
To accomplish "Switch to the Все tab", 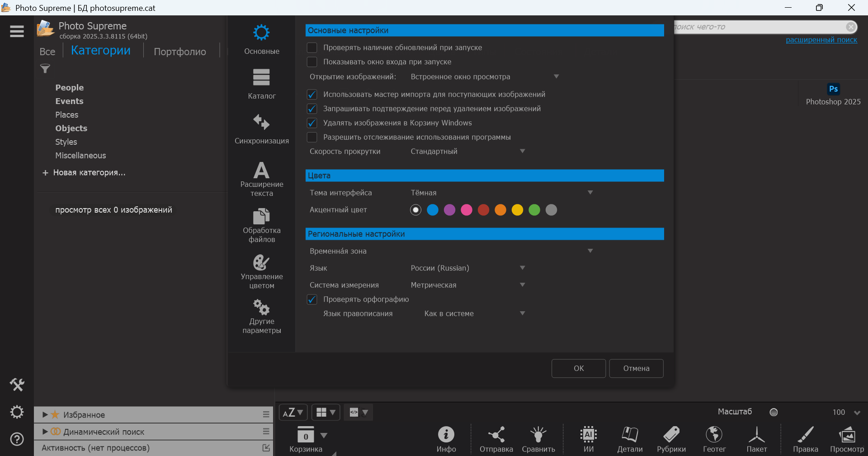I will coord(47,52).
